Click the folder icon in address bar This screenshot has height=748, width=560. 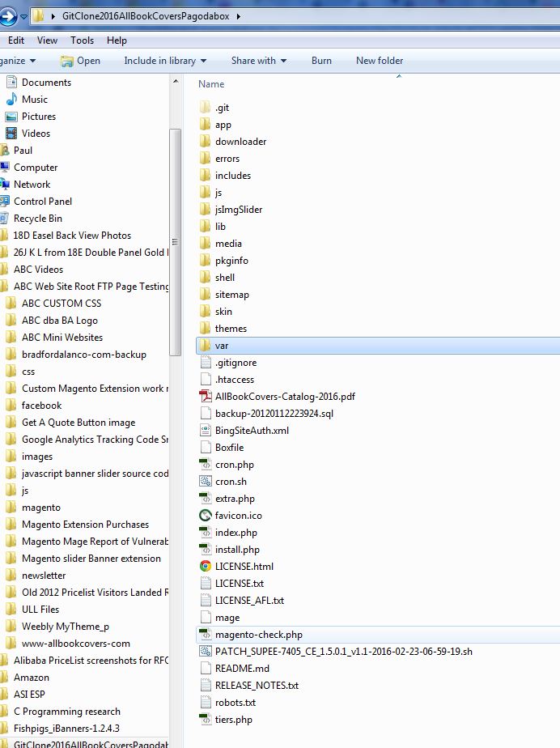coord(38,15)
